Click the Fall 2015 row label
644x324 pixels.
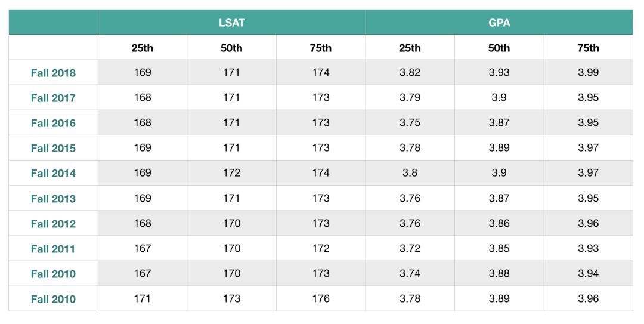pos(53,148)
